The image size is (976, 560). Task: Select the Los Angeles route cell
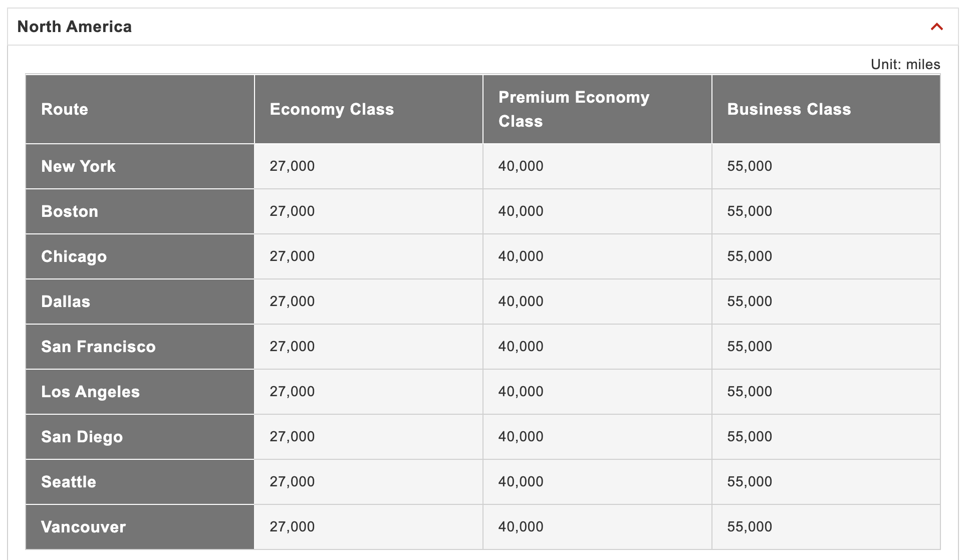tap(90, 392)
